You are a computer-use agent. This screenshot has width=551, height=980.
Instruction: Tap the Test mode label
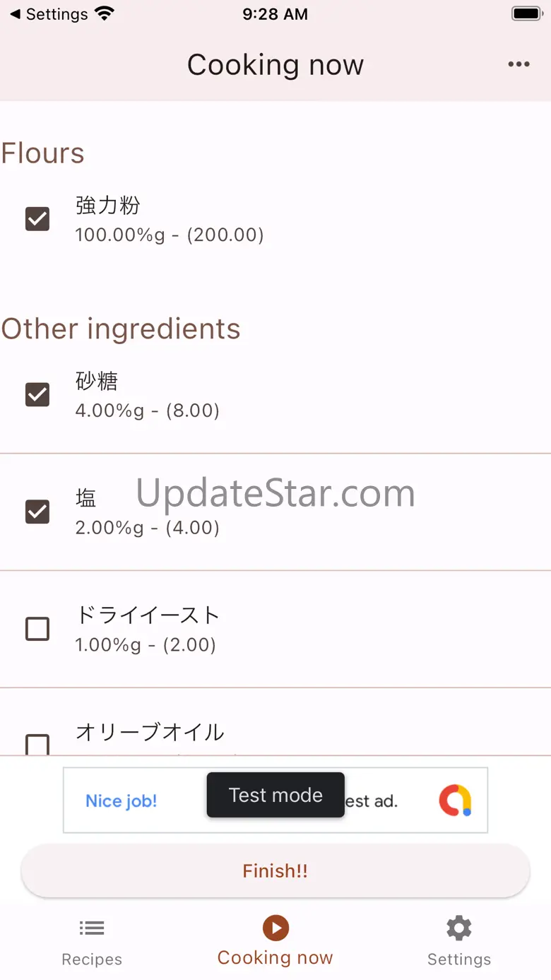(275, 795)
